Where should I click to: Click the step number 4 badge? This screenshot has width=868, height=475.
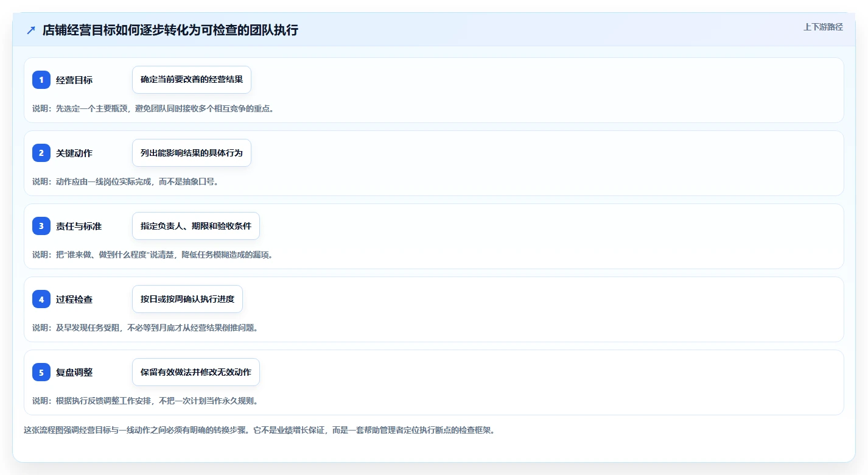click(41, 299)
